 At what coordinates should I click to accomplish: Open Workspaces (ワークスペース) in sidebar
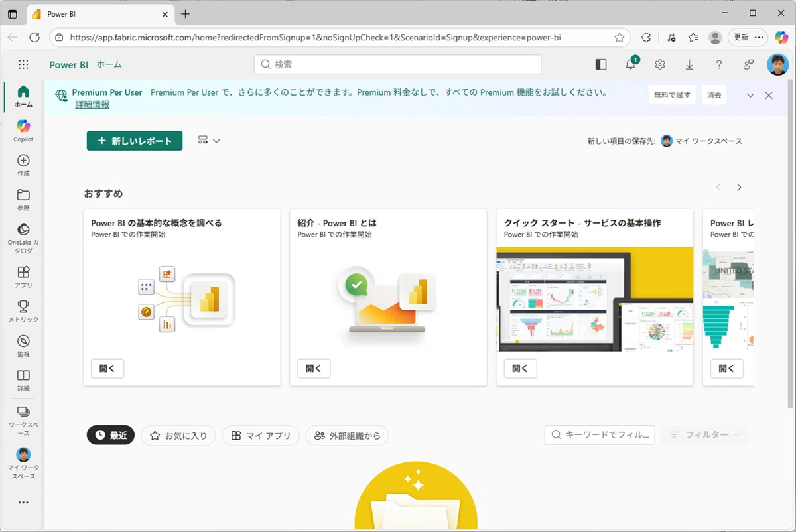(23, 421)
